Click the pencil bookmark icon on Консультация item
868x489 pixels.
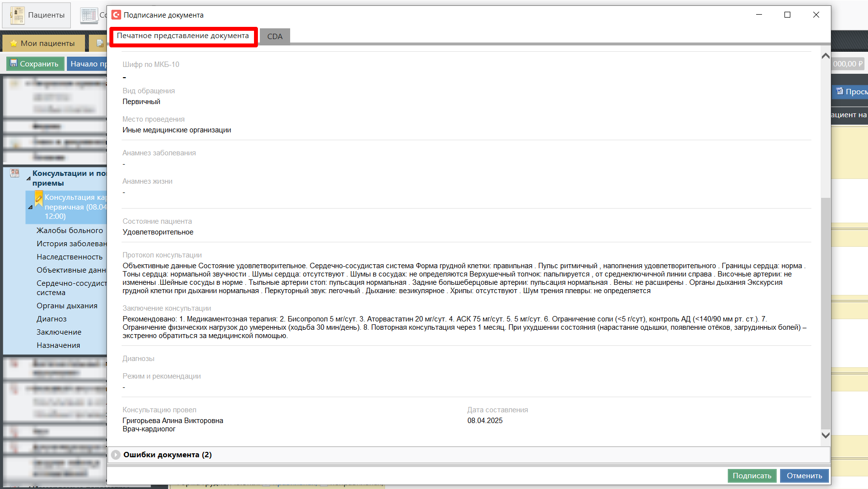click(x=39, y=198)
